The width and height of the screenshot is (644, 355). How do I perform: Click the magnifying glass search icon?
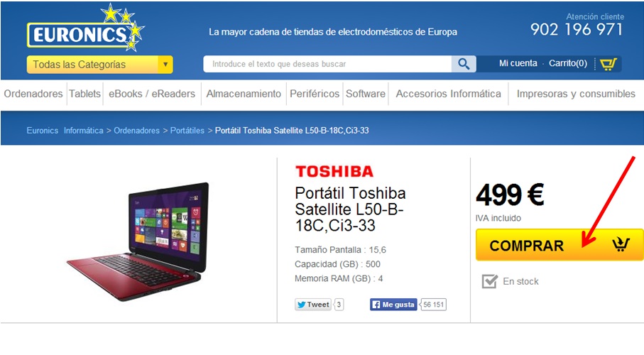(464, 64)
